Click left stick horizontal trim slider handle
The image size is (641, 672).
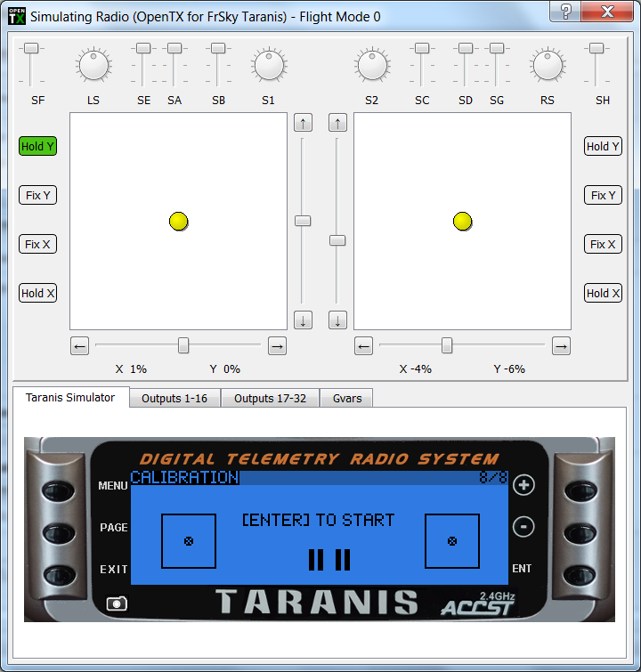(183, 345)
